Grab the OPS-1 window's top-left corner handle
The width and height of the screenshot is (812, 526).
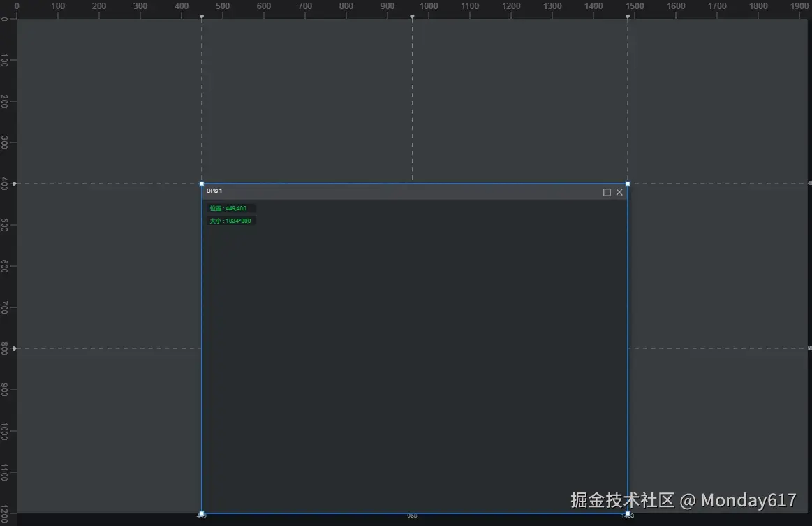coord(202,184)
